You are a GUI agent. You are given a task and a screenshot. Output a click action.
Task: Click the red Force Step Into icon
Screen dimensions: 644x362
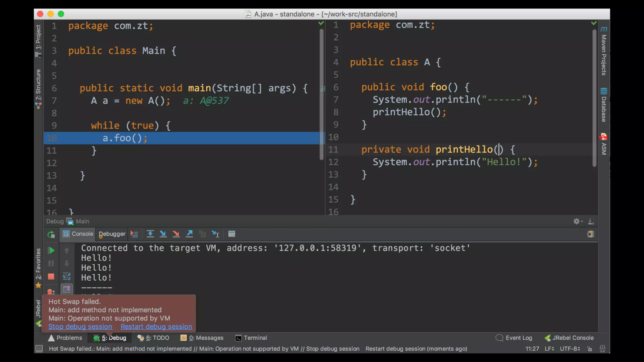pyautogui.click(x=176, y=234)
